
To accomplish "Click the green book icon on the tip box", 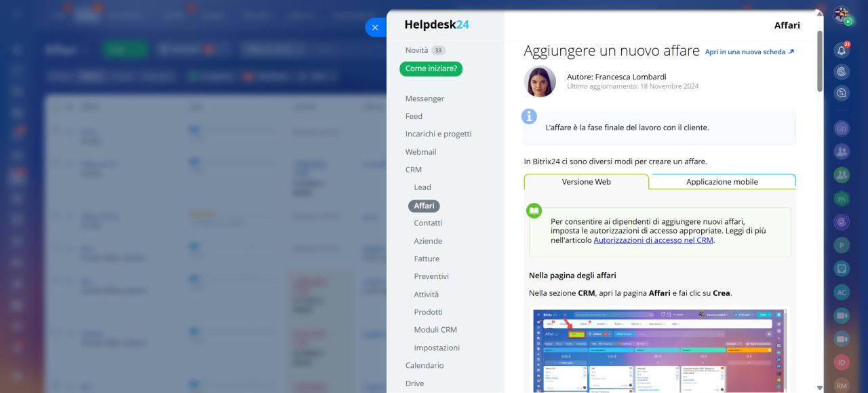I will click(x=534, y=210).
